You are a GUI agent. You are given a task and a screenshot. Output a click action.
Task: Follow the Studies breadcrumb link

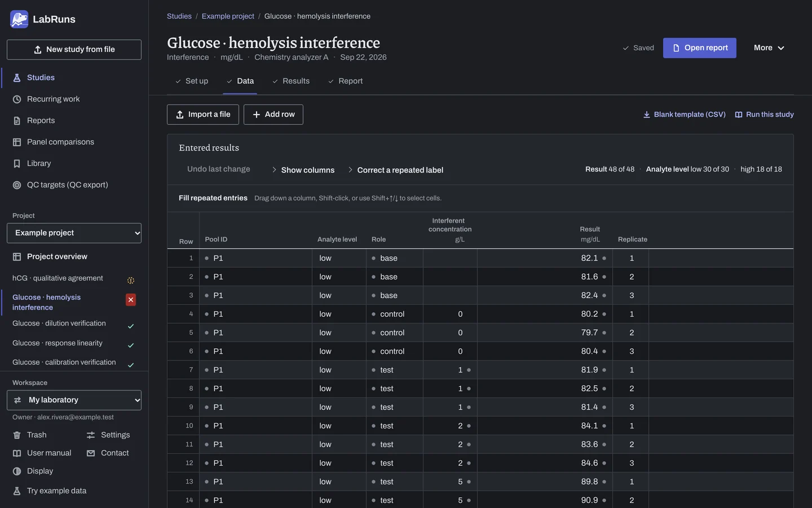pos(179,16)
